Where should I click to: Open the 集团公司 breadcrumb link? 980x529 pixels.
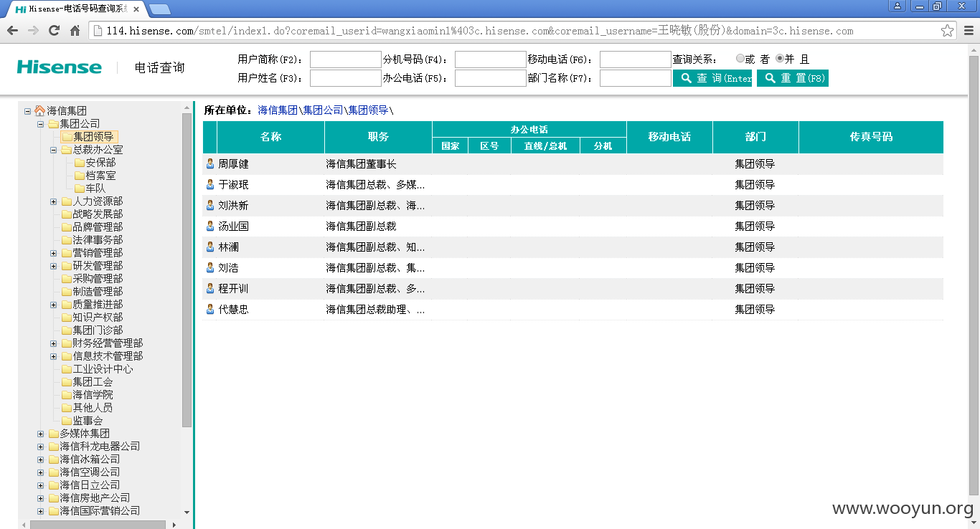[x=323, y=110]
